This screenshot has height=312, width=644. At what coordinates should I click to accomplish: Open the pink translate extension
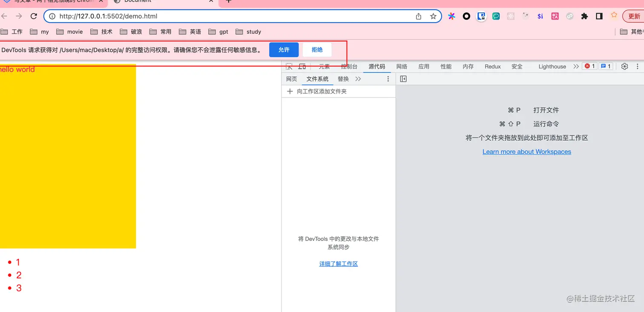(555, 16)
